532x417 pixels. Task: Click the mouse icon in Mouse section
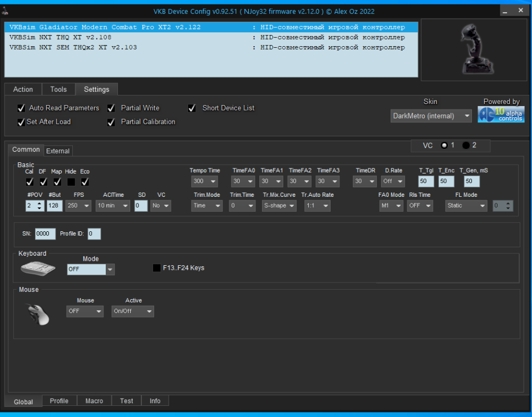click(x=38, y=314)
